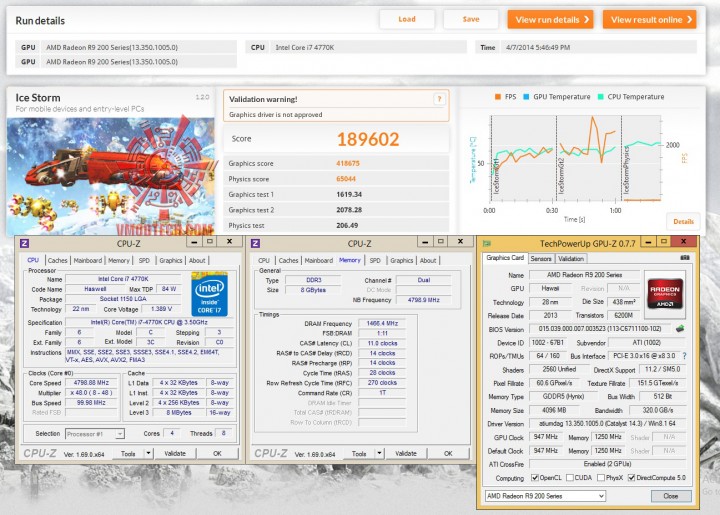Click the Details button below the chart
Viewport: 720px width, 515px height.
click(683, 221)
